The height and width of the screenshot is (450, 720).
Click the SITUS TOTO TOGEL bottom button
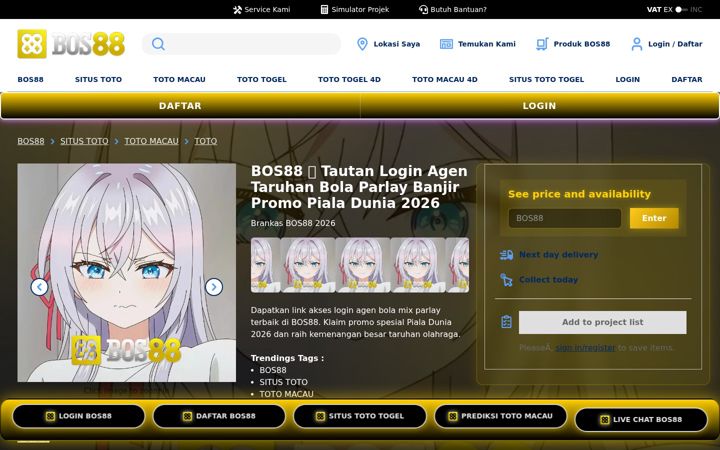(x=360, y=416)
